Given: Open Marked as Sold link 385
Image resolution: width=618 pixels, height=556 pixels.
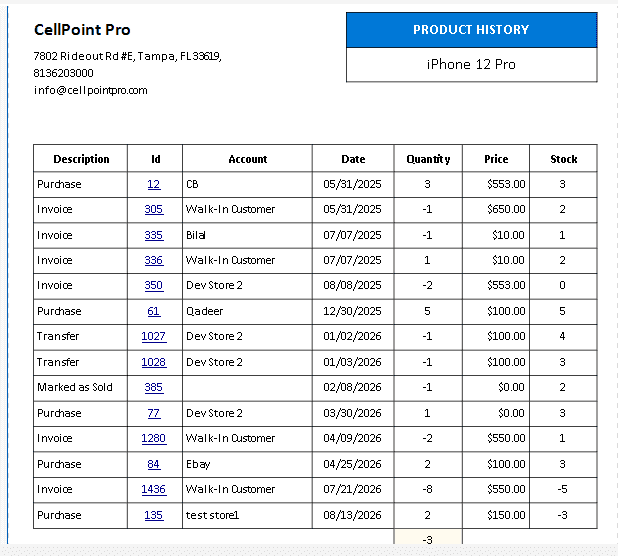Looking at the screenshot, I should (154, 387).
